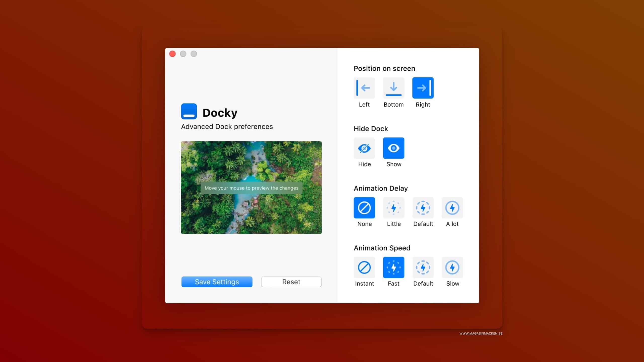
Task: Click the 'Docky' title text
Action: [x=220, y=113]
